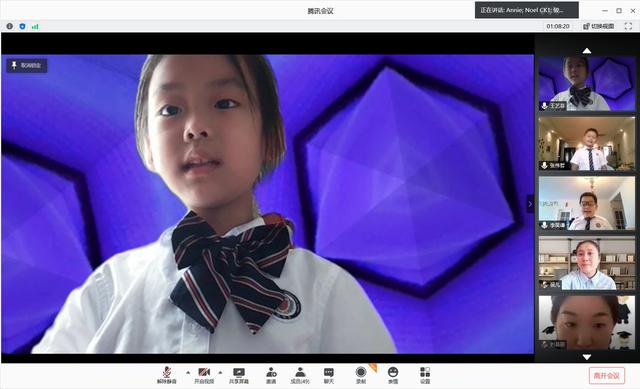This screenshot has width=640, height=389.
Task: Open the emoji reactions icon
Action: click(x=393, y=375)
